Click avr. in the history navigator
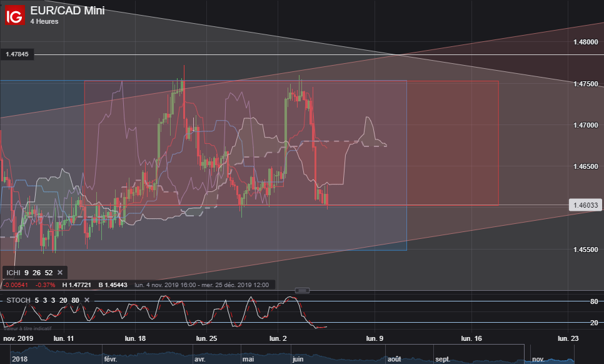604x364 pixels. click(x=200, y=359)
